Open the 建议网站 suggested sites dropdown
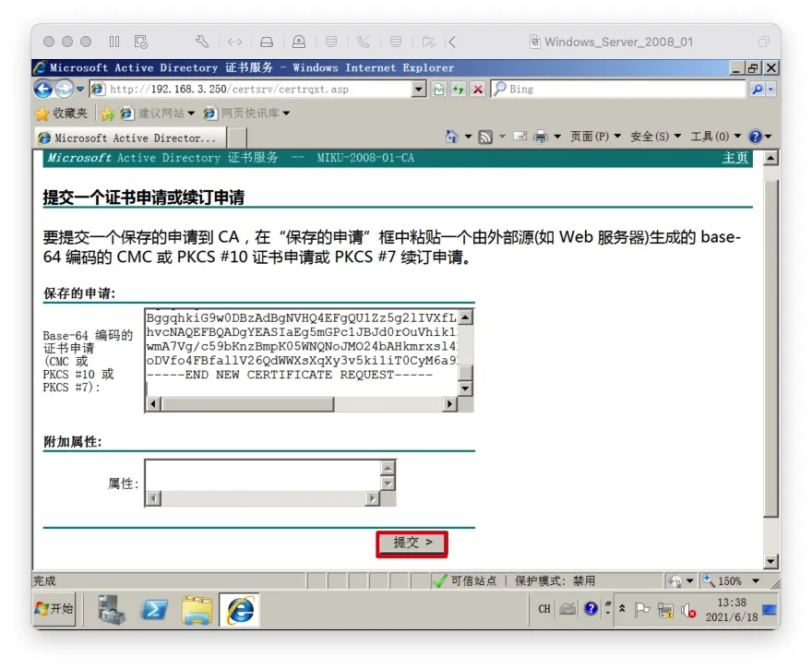This screenshot has width=812, height=669. [x=158, y=113]
